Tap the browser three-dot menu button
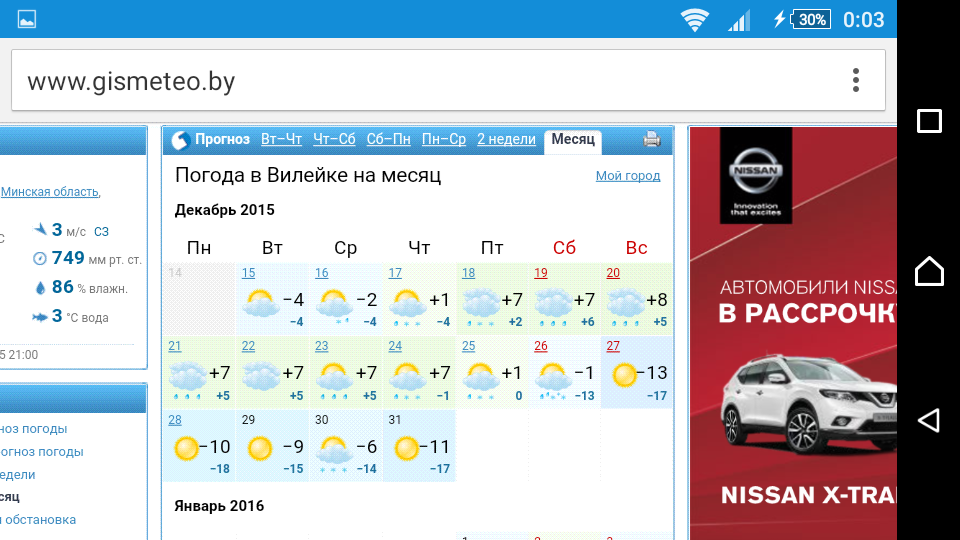This screenshot has height=540, width=960. 855,81
